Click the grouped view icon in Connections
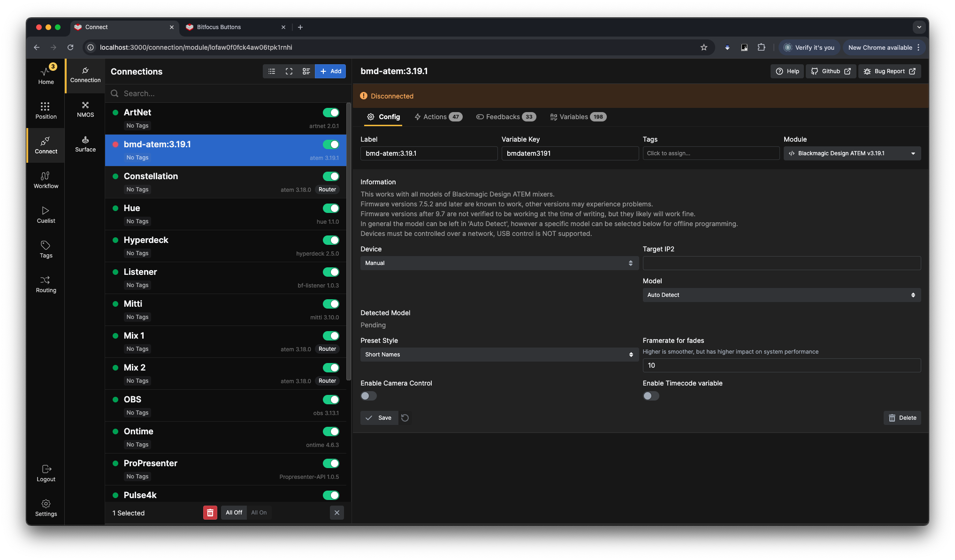The image size is (955, 560). pyautogui.click(x=306, y=71)
